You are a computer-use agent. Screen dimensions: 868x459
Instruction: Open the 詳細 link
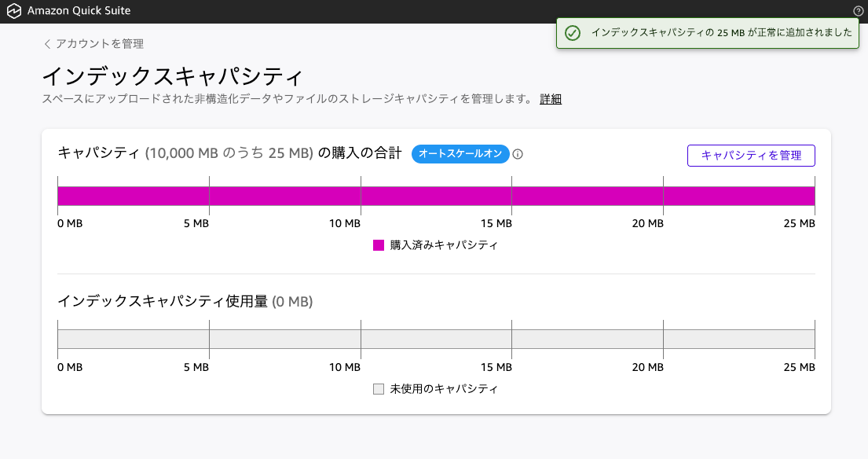[x=551, y=99]
